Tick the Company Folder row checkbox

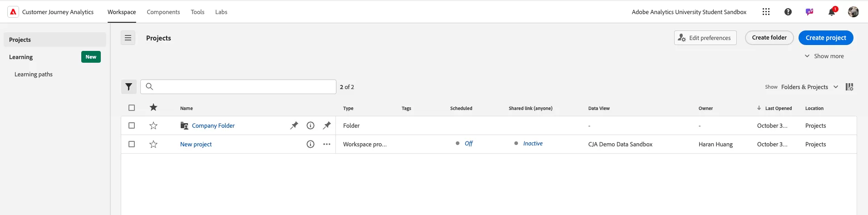coord(132,125)
